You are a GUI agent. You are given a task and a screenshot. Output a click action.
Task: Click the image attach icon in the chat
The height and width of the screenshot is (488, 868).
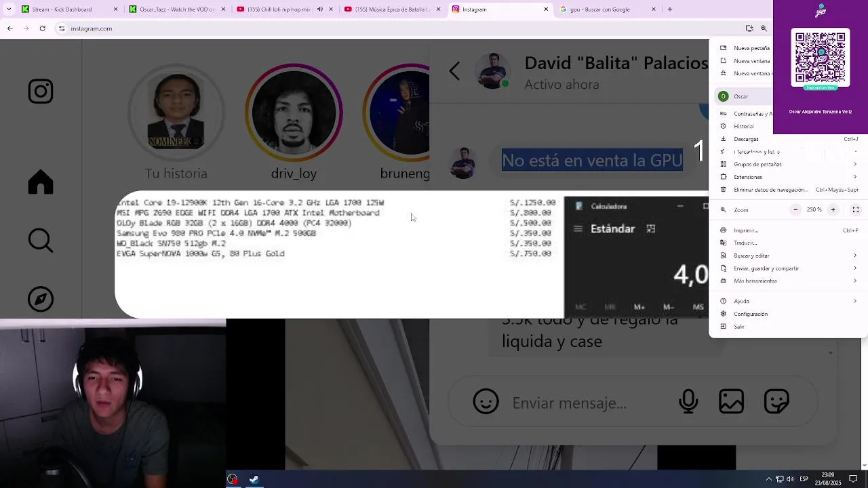[731, 402]
